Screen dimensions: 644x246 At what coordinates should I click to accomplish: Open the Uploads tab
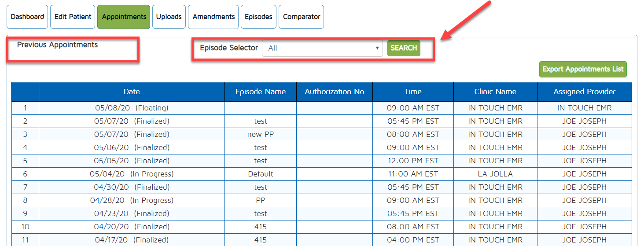tap(169, 17)
